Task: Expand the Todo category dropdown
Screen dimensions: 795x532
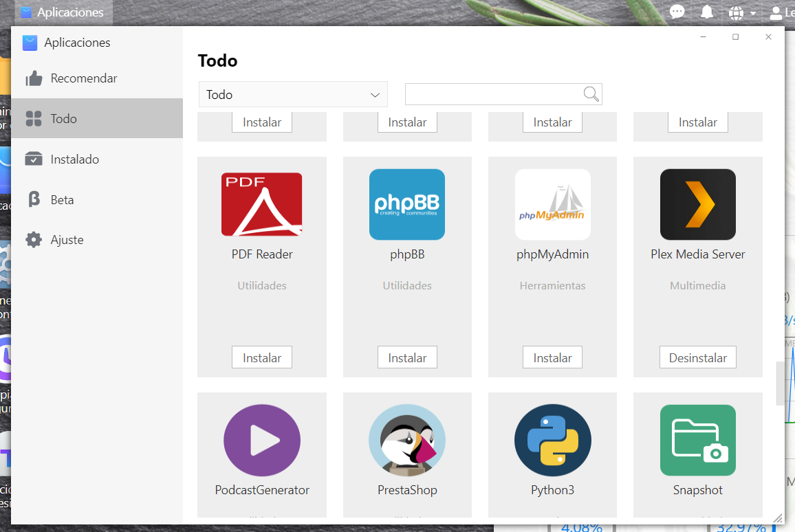Action: 293,94
